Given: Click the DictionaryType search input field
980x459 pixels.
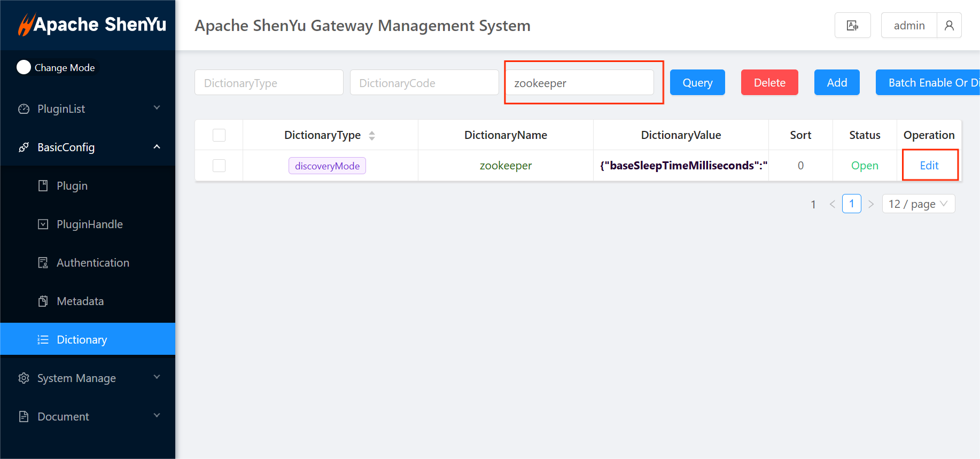Looking at the screenshot, I should point(269,83).
